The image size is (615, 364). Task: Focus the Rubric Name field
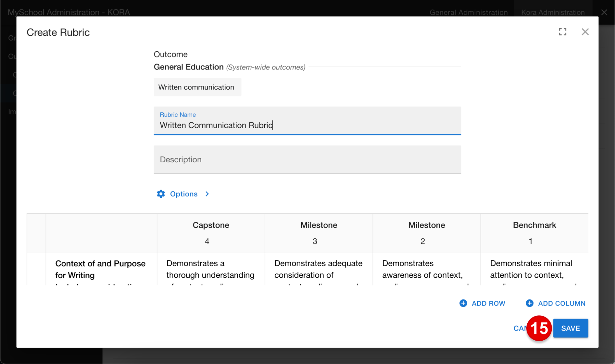[x=307, y=121]
